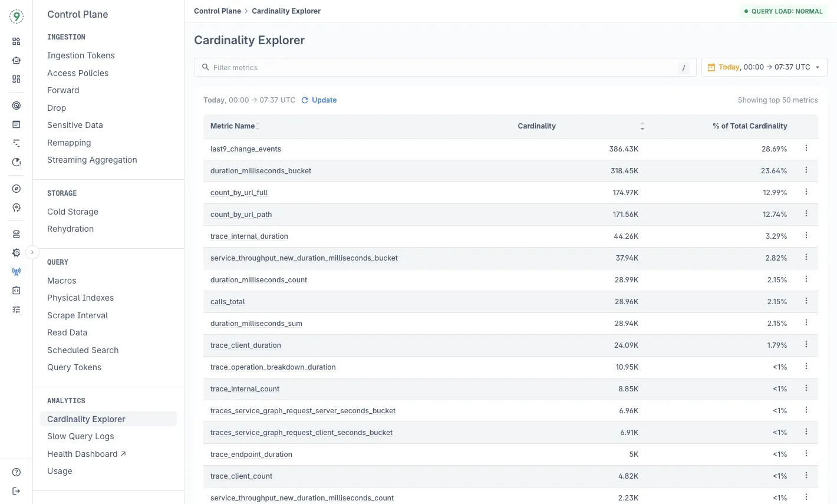Click the Update refresh button

pyautogui.click(x=318, y=100)
